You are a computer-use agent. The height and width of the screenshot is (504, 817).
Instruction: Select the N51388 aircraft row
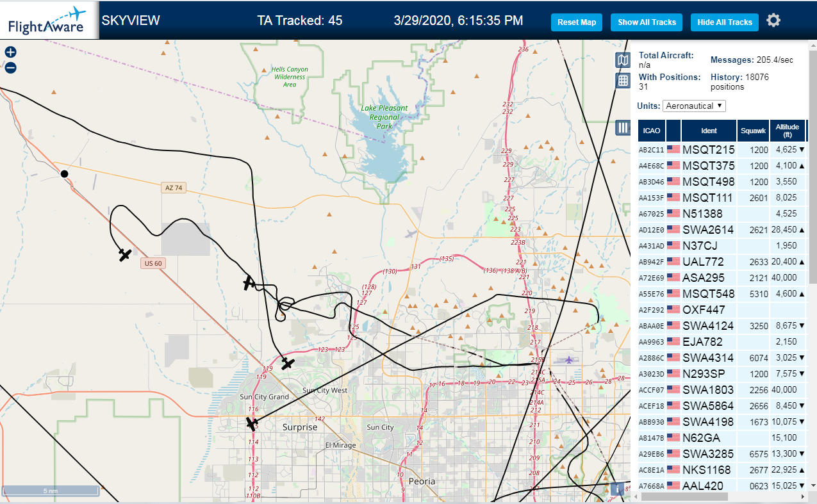click(x=722, y=213)
